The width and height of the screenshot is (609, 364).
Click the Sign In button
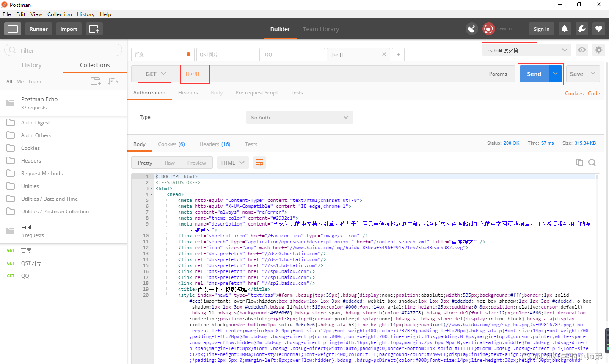[541, 29]
